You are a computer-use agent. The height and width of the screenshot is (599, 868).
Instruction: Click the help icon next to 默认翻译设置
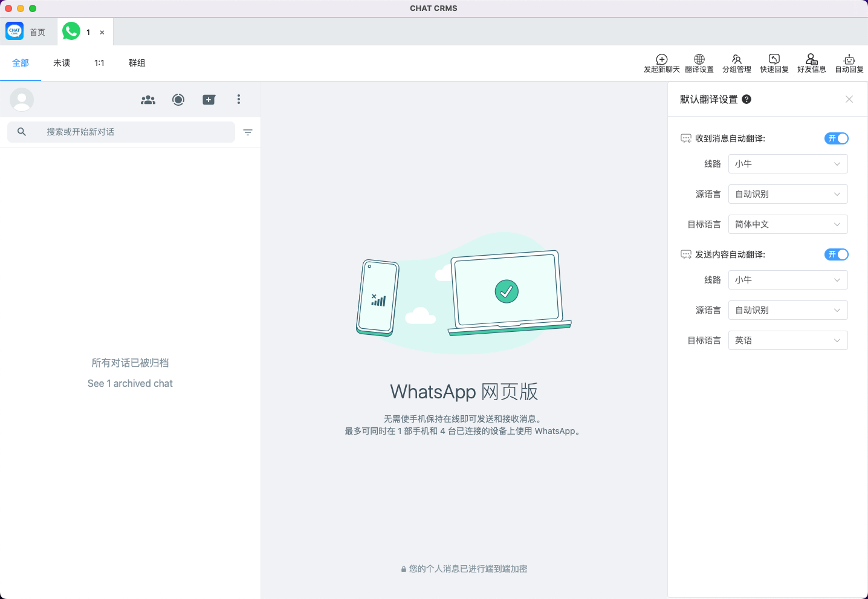746,99
